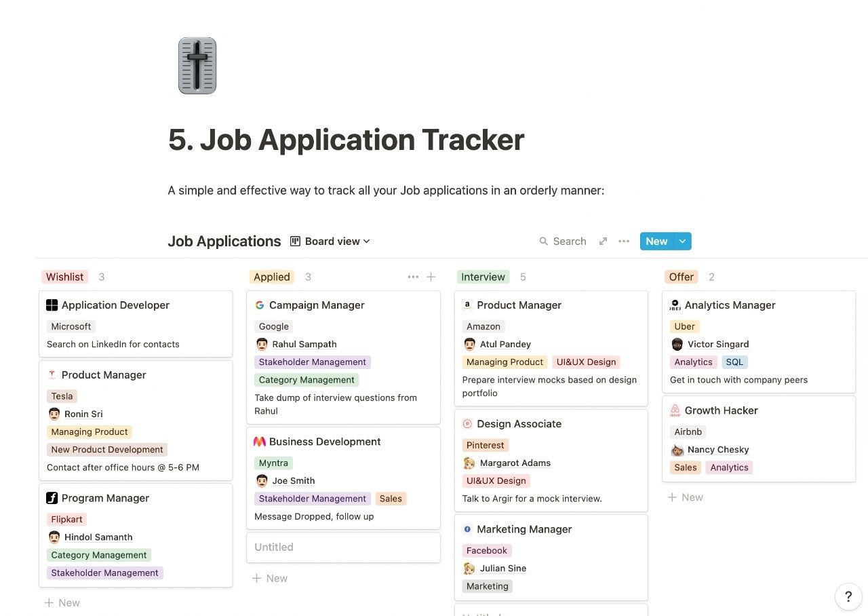Click the Microsoft logo on Application Developer card
This screenshot has width=868, height=616.
point(52,305)
